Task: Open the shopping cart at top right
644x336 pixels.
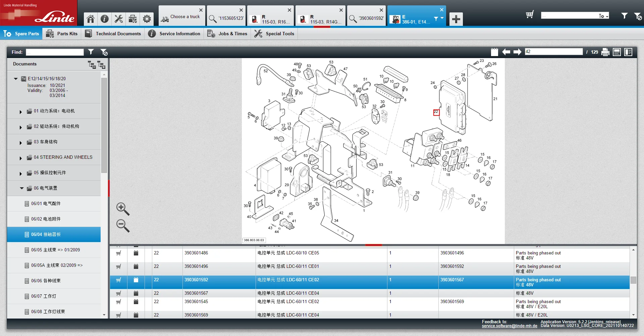Action: [530, 15]
